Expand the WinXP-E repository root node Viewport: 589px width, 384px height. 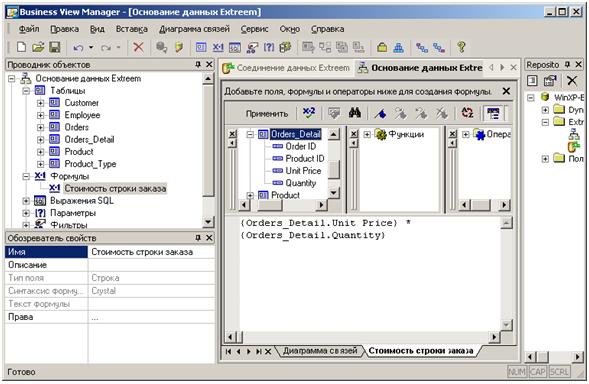(530, 98)
